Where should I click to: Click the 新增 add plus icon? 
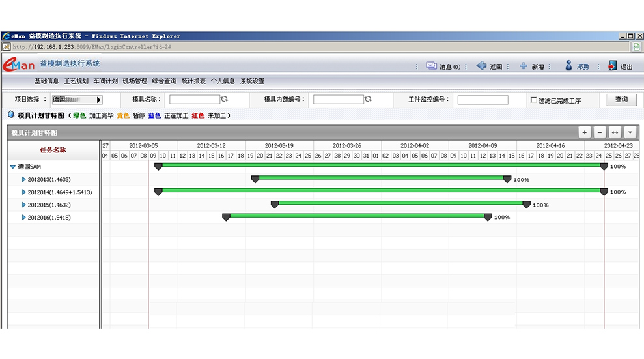(524, 66)
